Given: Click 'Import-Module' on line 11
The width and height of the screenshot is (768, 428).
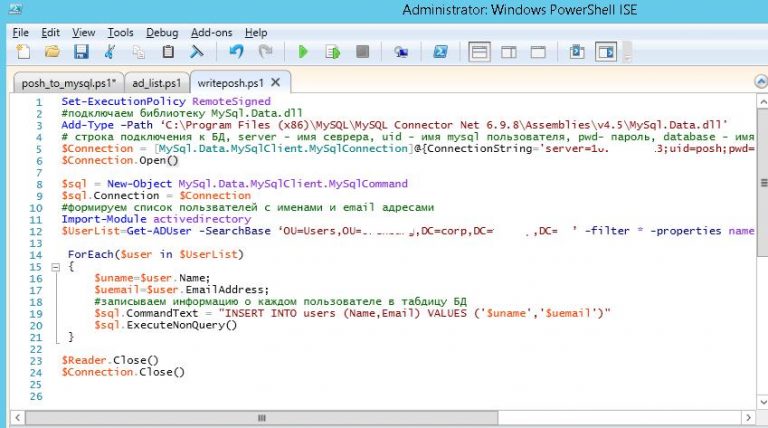Looking at the screenshot, I should (104, 219).
